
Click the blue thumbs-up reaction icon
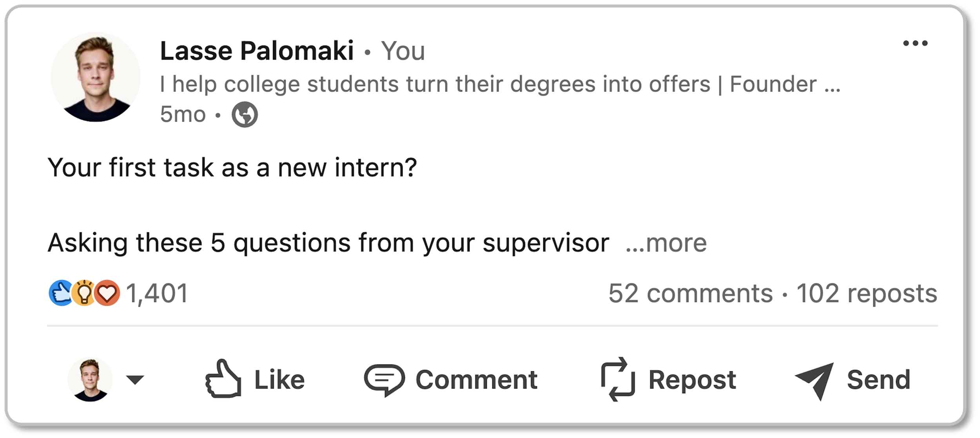(x=60, y=293)
